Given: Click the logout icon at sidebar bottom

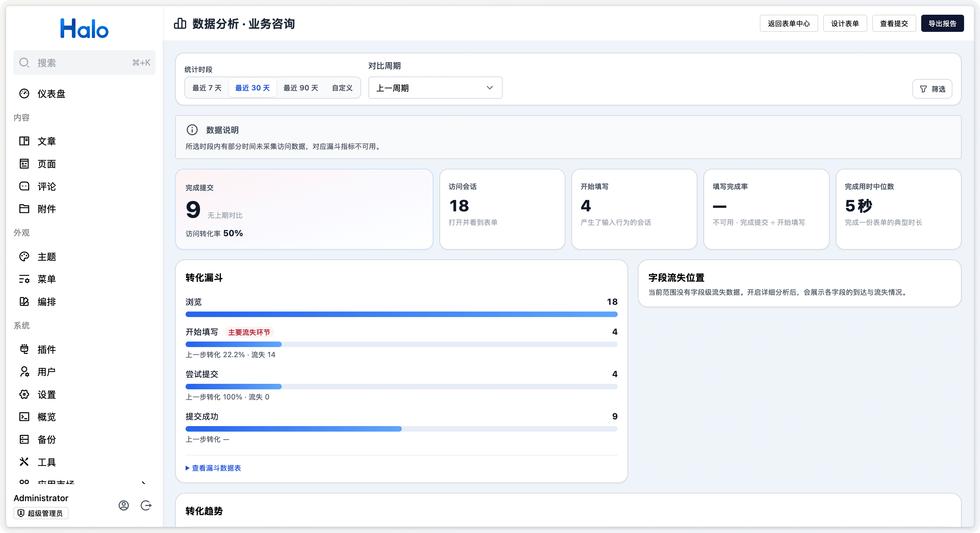Looking at the screenshot, I should coord(146,505).
